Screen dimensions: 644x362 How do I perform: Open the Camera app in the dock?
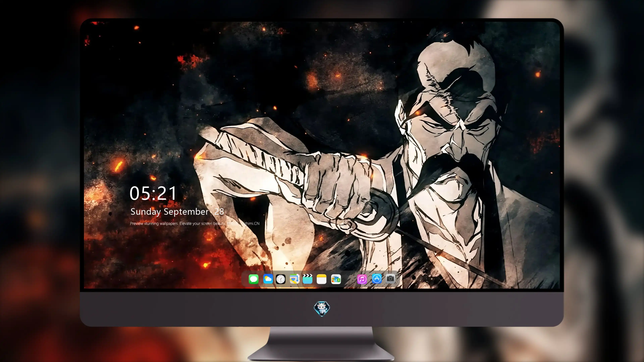click(x=390, y=279)
